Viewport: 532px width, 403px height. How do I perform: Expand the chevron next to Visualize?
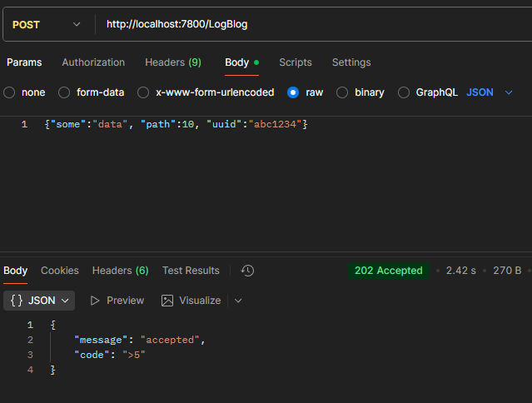(x=238, y=301)
